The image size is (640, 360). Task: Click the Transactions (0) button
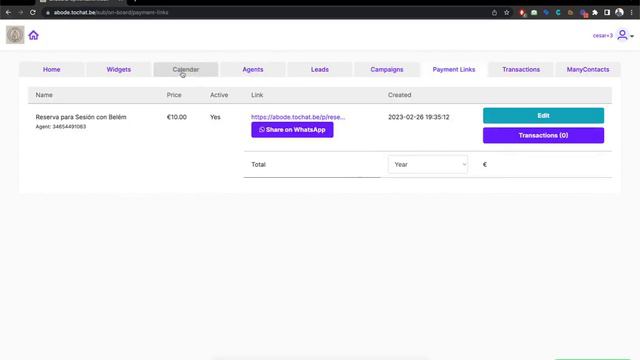click(x=543, y=135)
